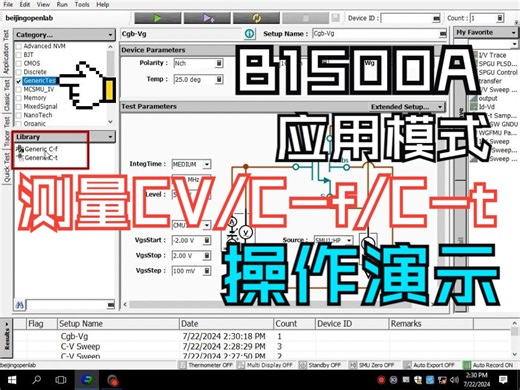Open the View menu
The width and height of the screenshot is (520, 390).
coord(43,4)
